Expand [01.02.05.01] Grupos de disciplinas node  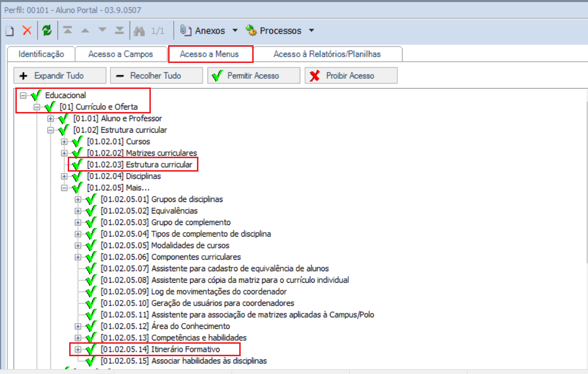tap(78, 199)
